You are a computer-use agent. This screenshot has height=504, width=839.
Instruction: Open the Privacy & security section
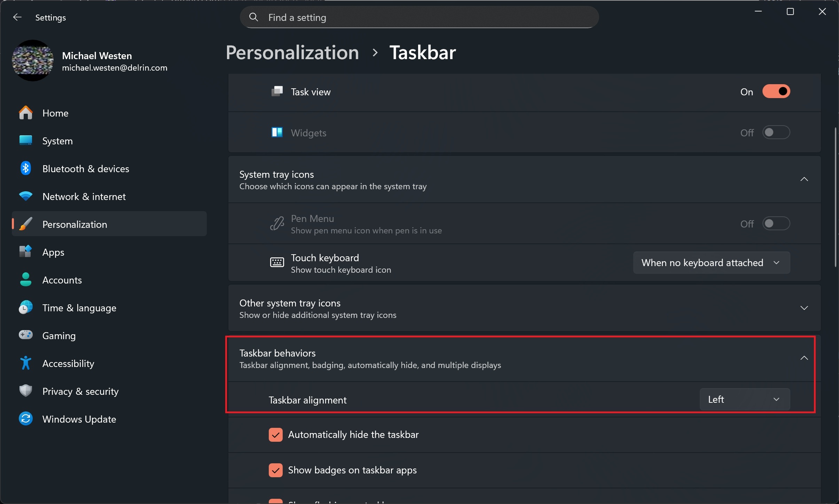click(80, 391)
